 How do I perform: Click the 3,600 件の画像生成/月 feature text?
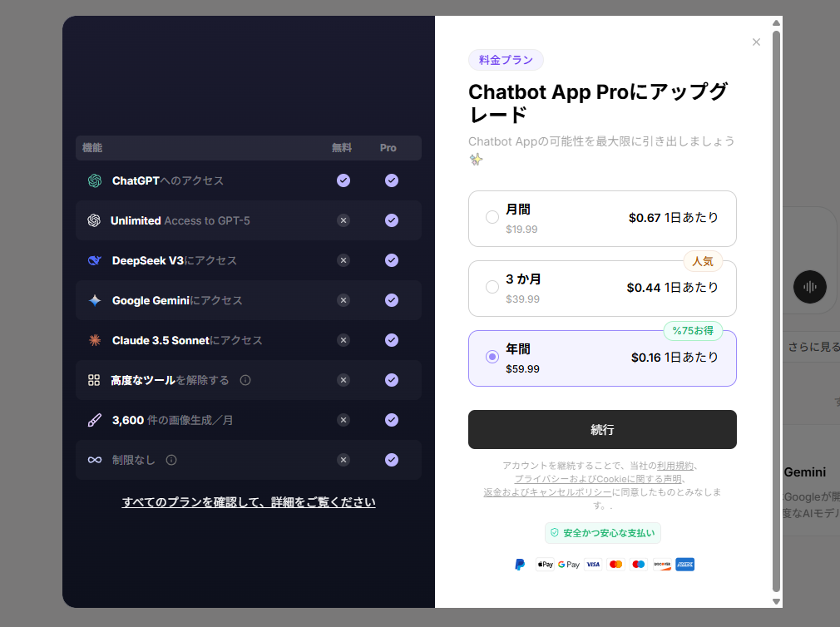172,420
